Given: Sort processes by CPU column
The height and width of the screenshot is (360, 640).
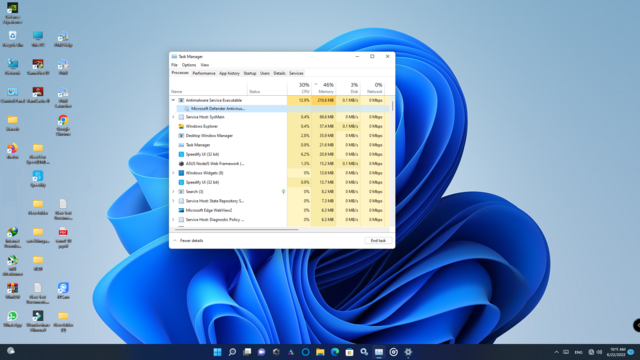Looking at the screenshot, I should tap(300, 88).
